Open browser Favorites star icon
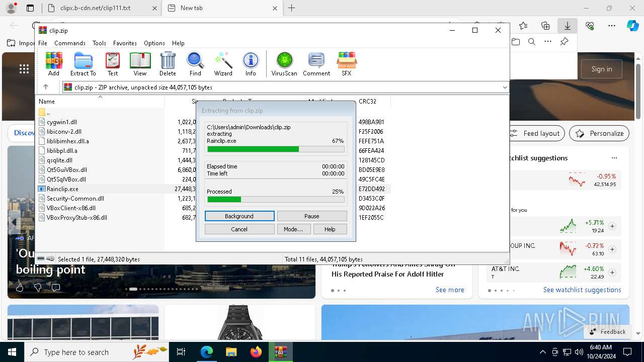 (523, 26)
